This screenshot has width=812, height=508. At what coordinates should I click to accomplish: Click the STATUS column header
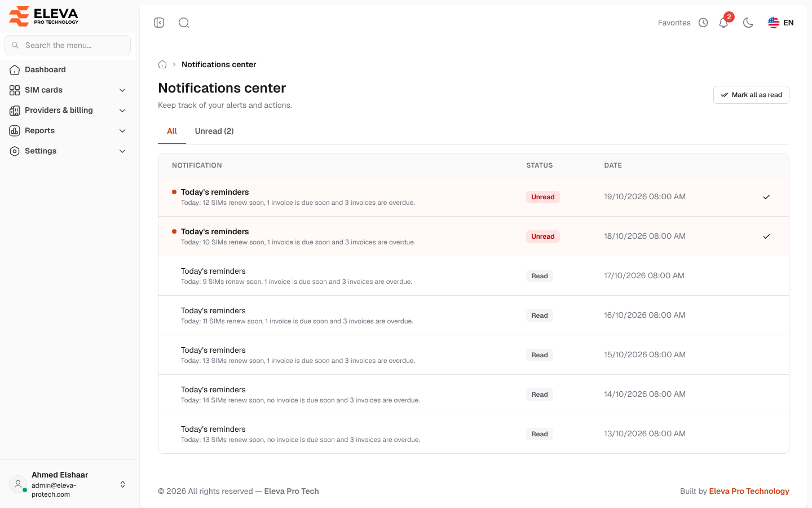point(540,165)
